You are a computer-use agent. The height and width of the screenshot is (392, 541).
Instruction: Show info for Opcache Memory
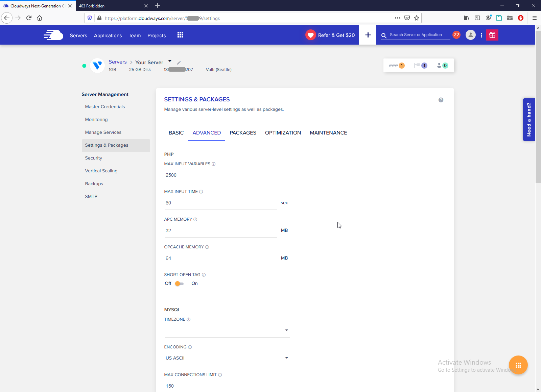point(207,247)
